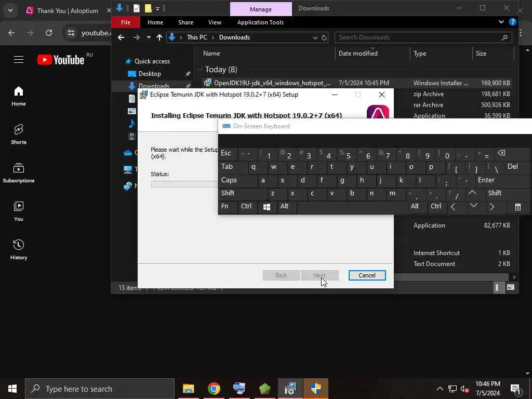Click left arrow key on On-Screen Keyboard
Screen dimensions: 532x399
click(453, 207)
